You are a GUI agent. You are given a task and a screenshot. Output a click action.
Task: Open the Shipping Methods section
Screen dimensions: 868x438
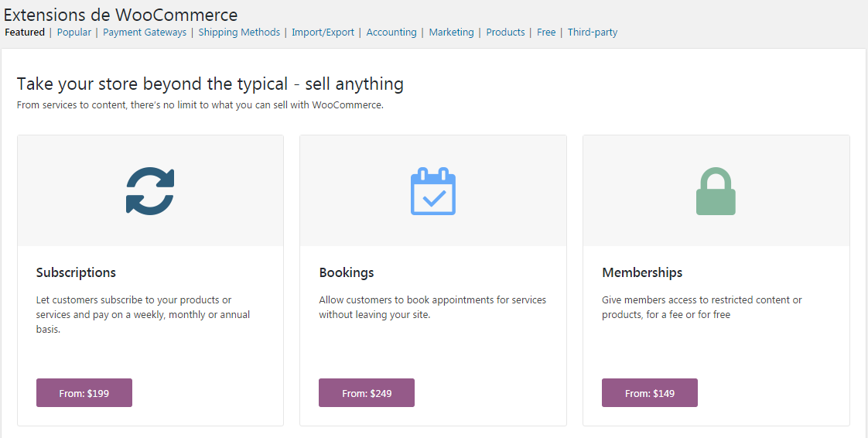tap(239, 33)
